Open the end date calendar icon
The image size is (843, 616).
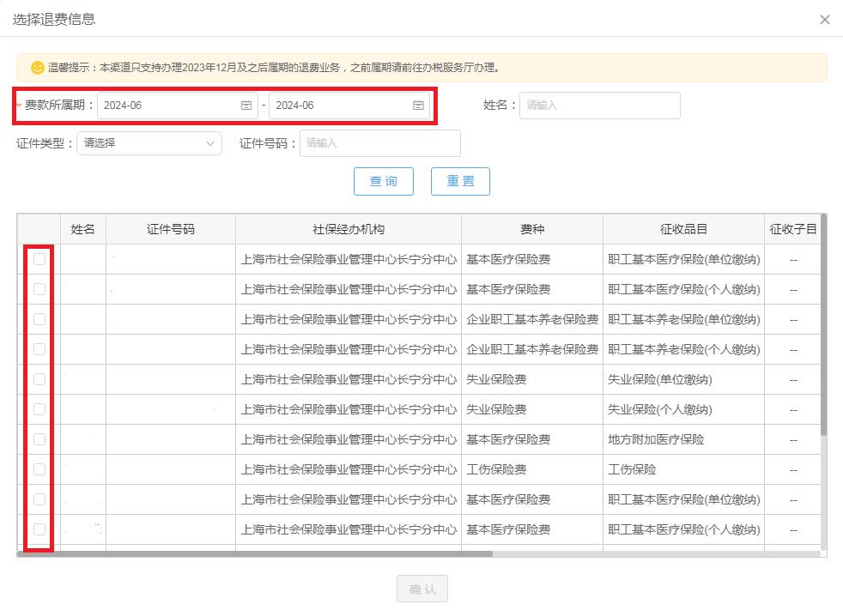click(x=418, y=106)
